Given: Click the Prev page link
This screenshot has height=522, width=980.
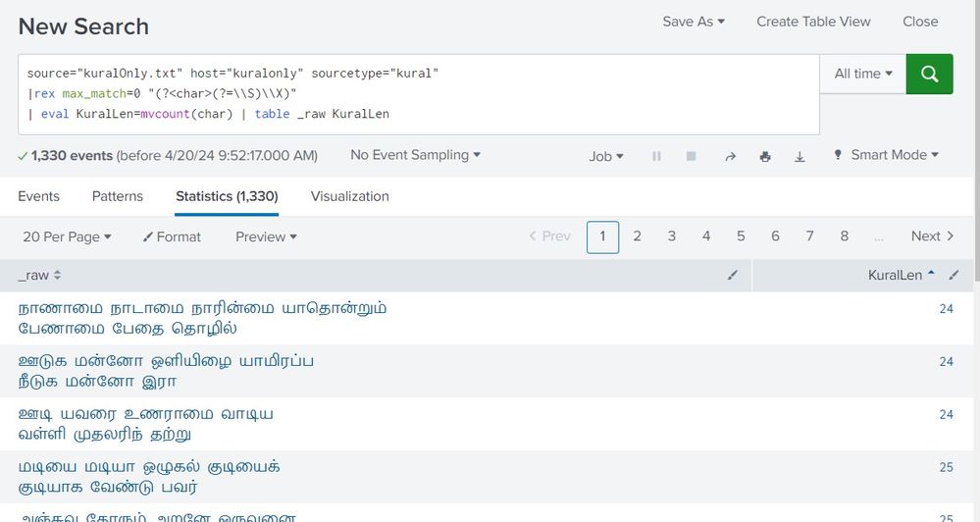Looking at the screenshot, I should pyautogui.click(x=550, y=236).
